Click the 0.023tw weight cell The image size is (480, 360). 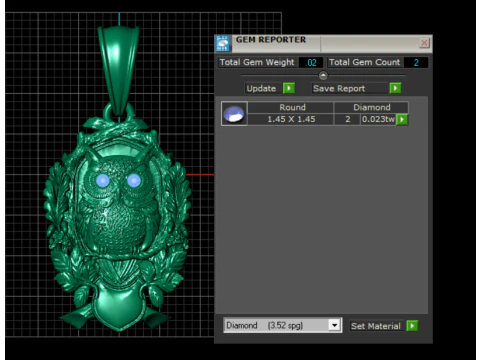coord(378,119)
